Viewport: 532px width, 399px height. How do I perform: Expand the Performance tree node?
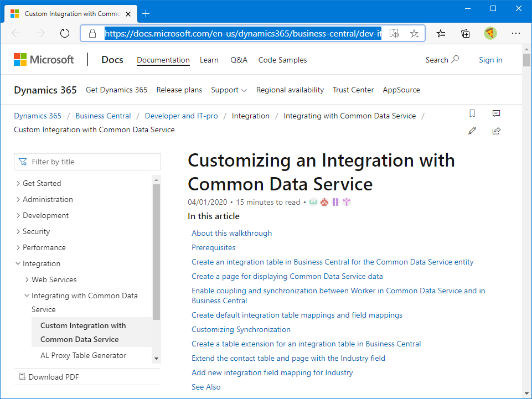click(18, 247)
